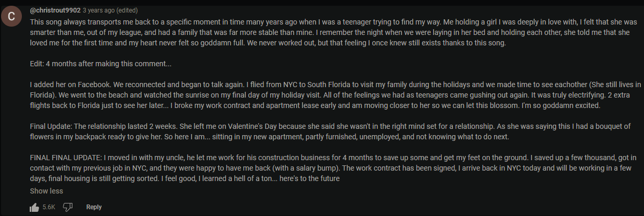Image resolution: width=644 pixels, height=216 pixels.
Task: Collapse the comment with "Show less"
Action: (x=46, y=191)
